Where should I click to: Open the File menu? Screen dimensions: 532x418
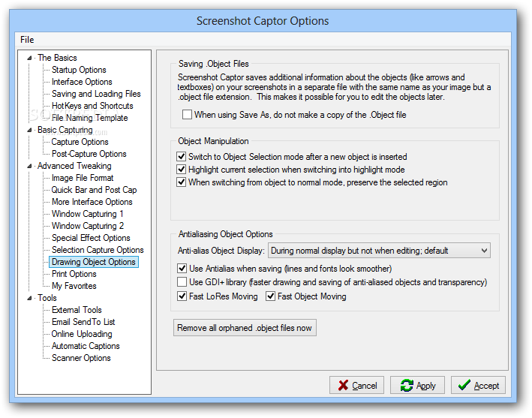(27, 40)
